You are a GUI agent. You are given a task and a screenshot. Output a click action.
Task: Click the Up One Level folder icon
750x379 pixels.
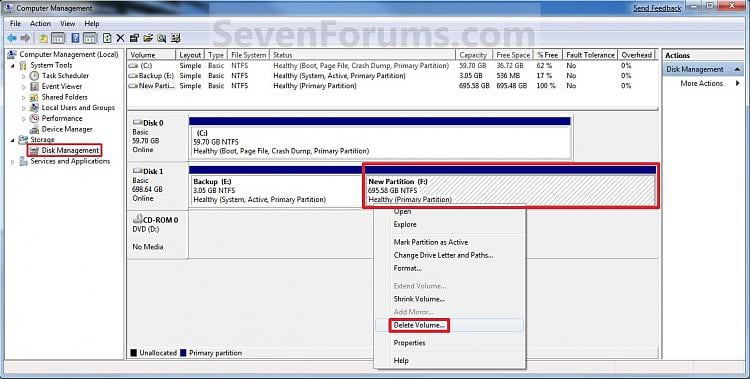(x=44, y=38)
